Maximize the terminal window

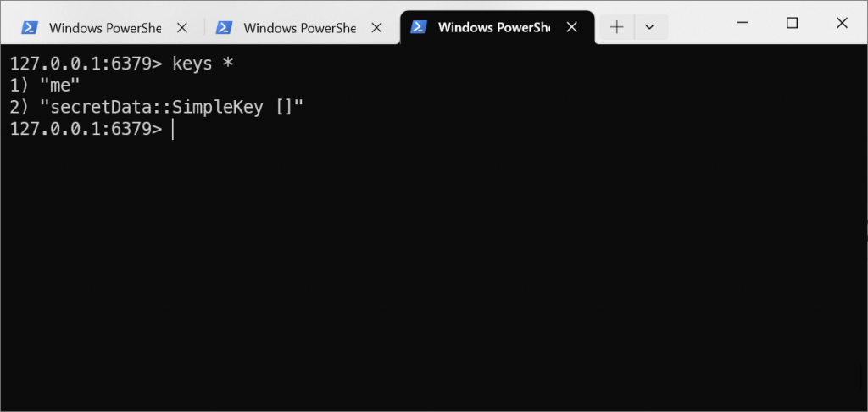(x=793, y=23)
